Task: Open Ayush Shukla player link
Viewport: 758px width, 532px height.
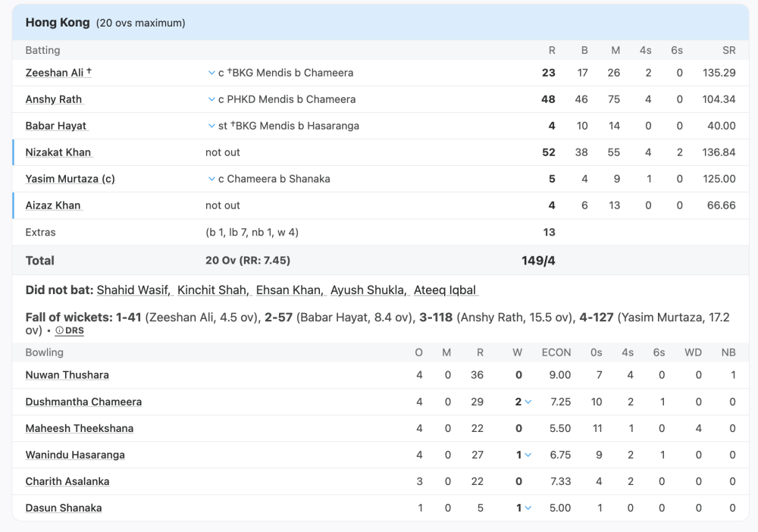Action: pos(368,290)
